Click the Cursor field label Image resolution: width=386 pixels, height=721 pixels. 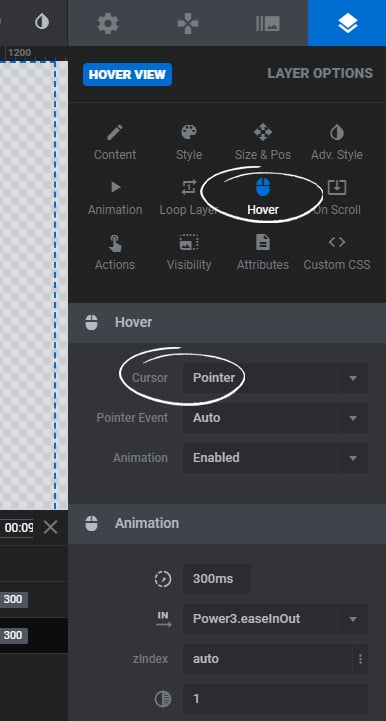150,378
